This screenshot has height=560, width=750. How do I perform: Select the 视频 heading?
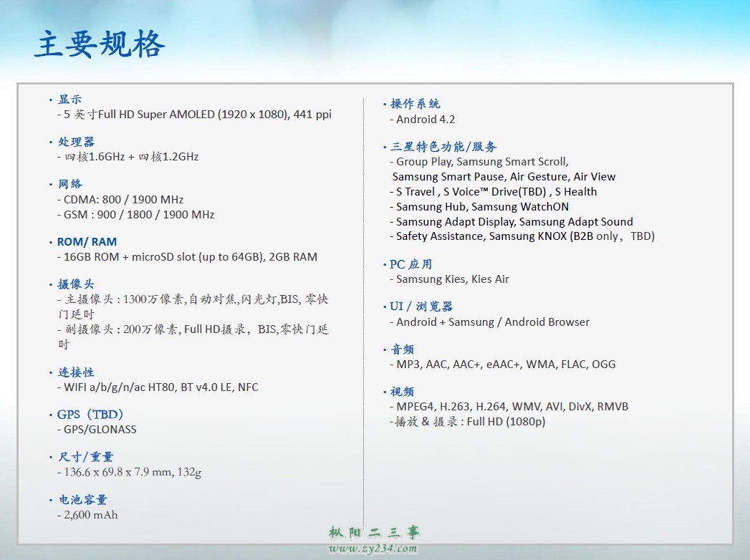point(402,392)
